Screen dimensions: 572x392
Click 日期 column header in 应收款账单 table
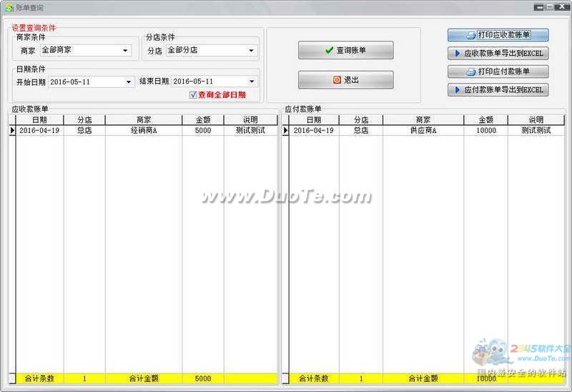point(39,120)
